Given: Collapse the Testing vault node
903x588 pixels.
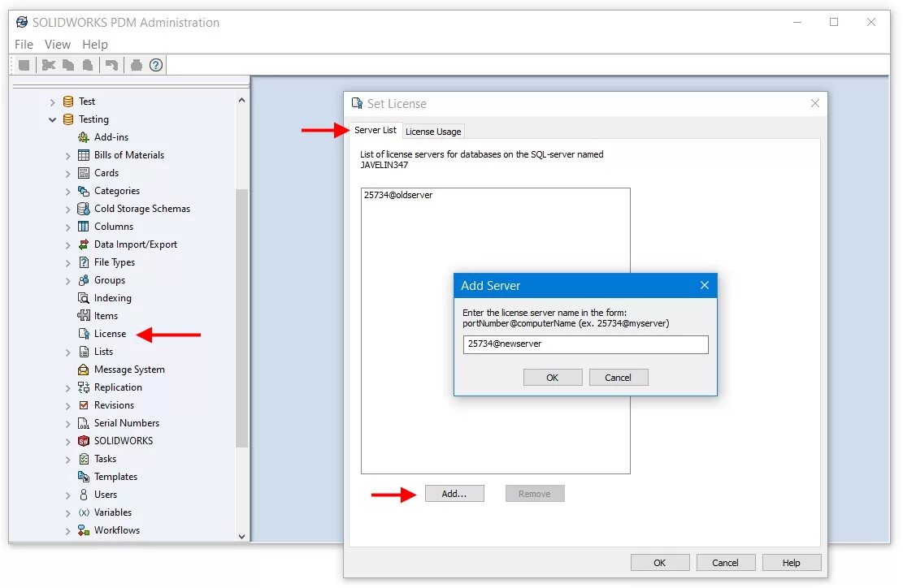Looking at the screenshot, I should (52, 119).
